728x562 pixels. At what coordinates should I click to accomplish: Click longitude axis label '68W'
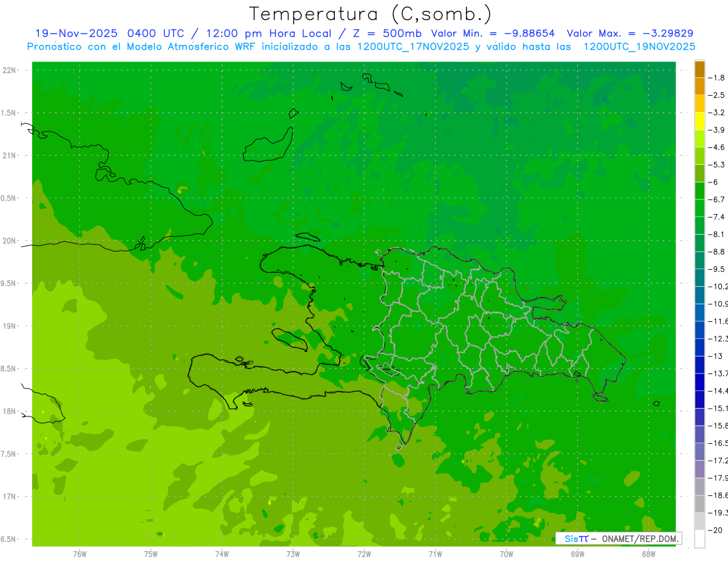pyautogui.click(x=649, y=554)
